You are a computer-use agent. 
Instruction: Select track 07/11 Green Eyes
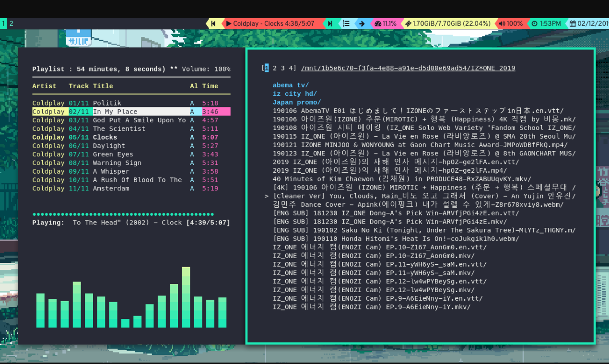click(x=131, y=154)
